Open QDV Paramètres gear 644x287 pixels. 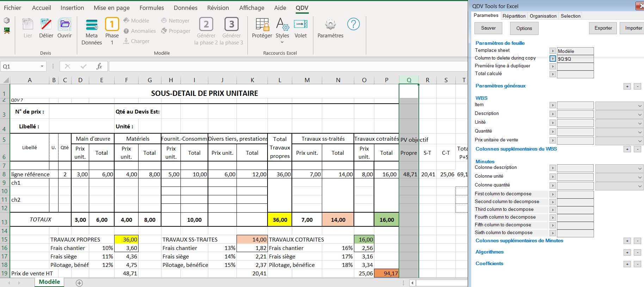tap(331, 24)
